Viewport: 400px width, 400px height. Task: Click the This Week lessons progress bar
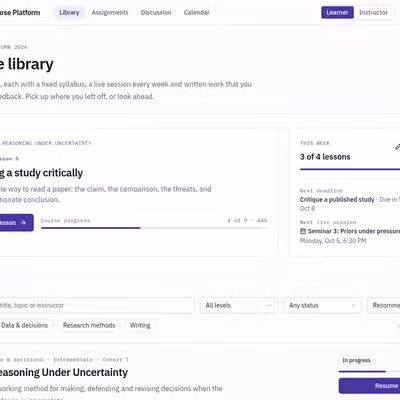pyautogui.click(x=350, y=169)
